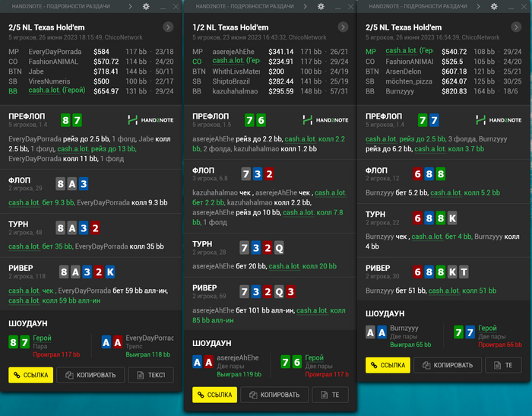Click ССЫЛКА button in the 18:15:49 hand window
532x416 pixels.
[x=31, y=375]
